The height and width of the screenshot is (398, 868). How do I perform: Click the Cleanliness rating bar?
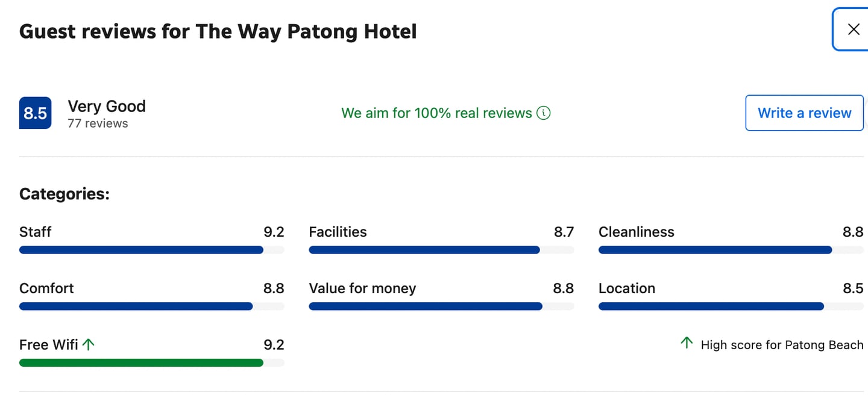point(731,250)
